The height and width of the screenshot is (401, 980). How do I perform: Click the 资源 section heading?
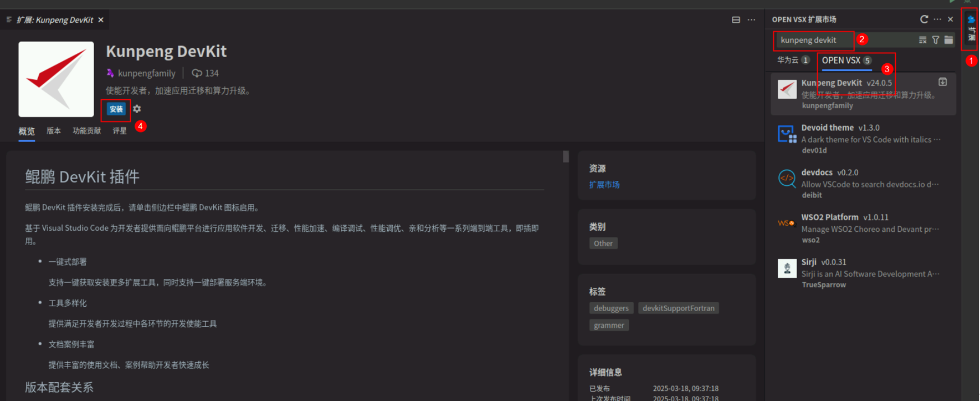click(597, 169)
